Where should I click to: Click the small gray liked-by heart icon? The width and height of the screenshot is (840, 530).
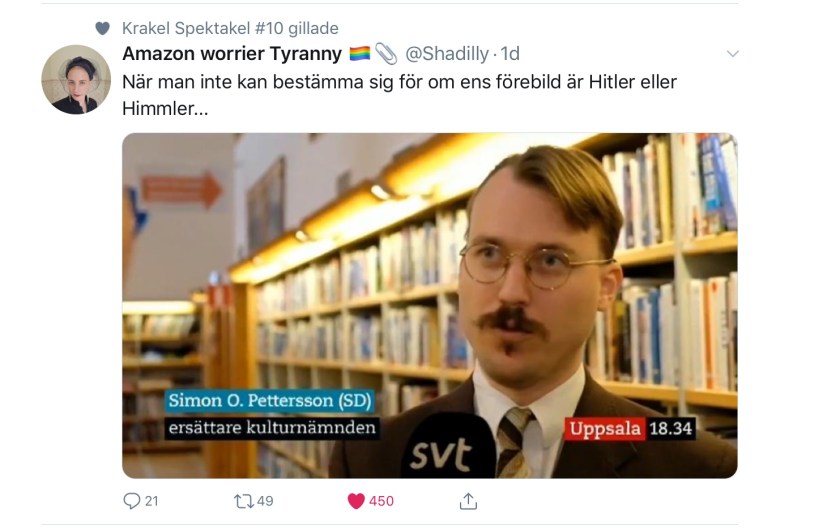tap(102, 28)
